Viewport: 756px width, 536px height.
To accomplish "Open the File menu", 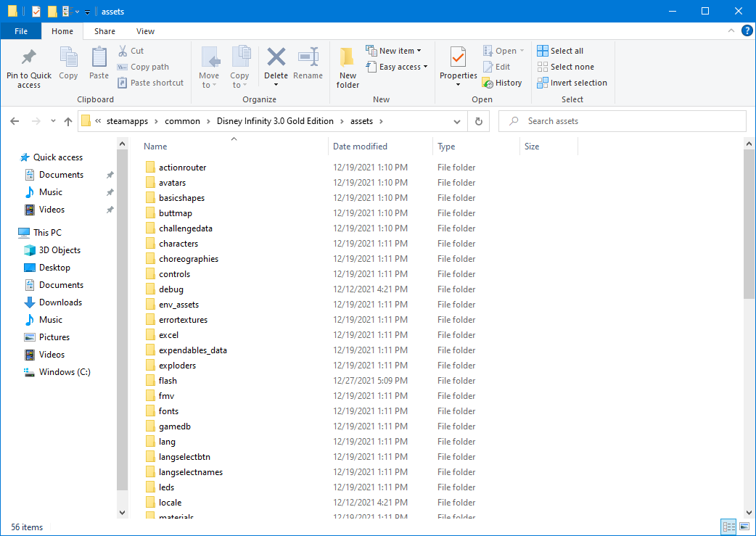I will [x=21, y=31].
